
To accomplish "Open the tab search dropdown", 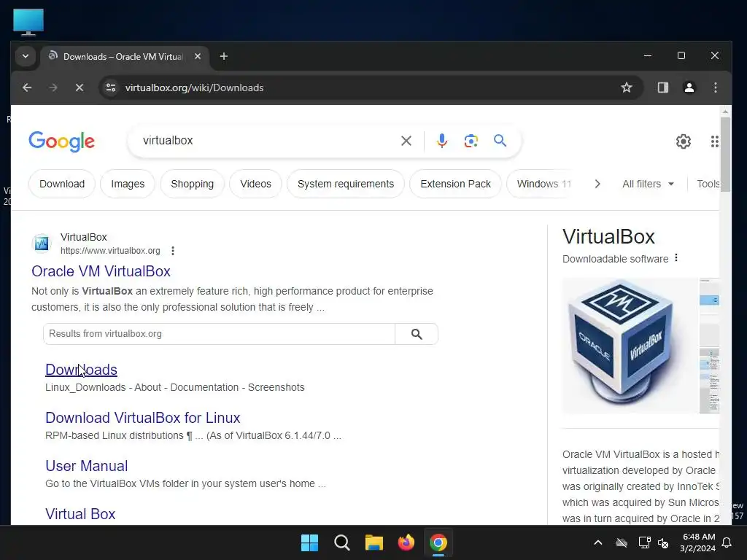I will [x=26, y=57].
